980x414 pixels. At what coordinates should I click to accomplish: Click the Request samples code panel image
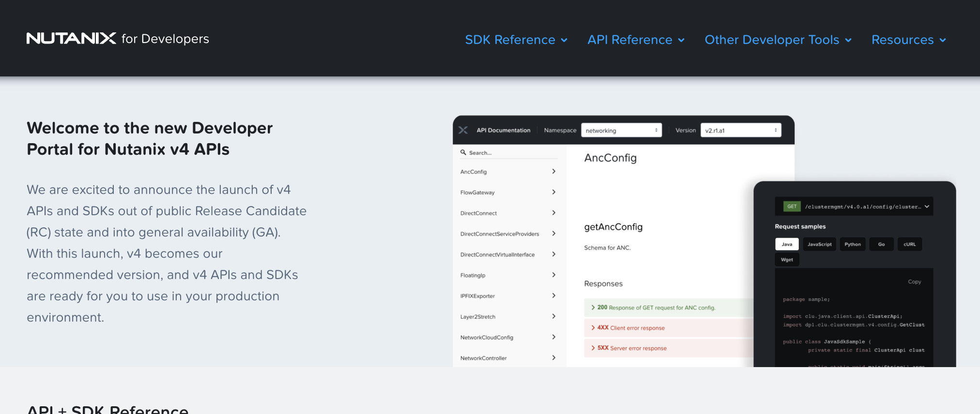click(855, 274)
